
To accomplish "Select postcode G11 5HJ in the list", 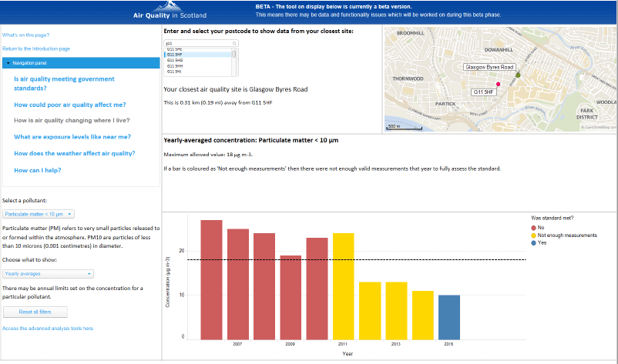I will (198, 72).
